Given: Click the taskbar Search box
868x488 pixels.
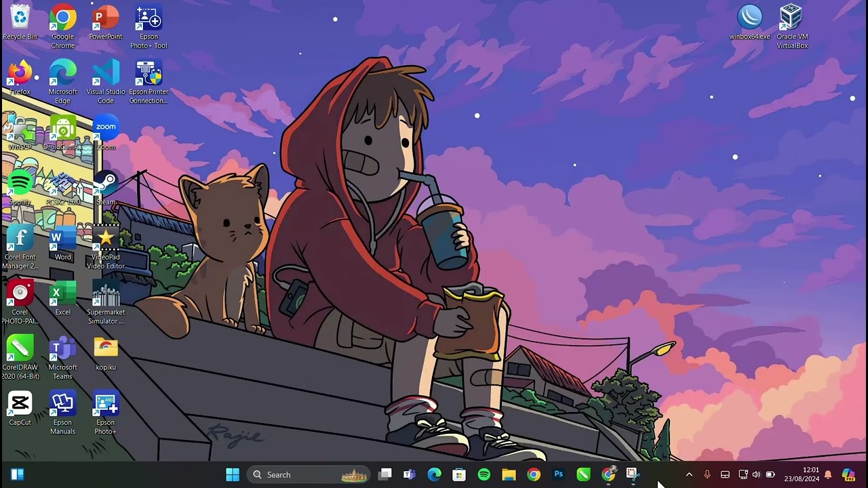Looking at the screenshot, I should coord(309,474).
